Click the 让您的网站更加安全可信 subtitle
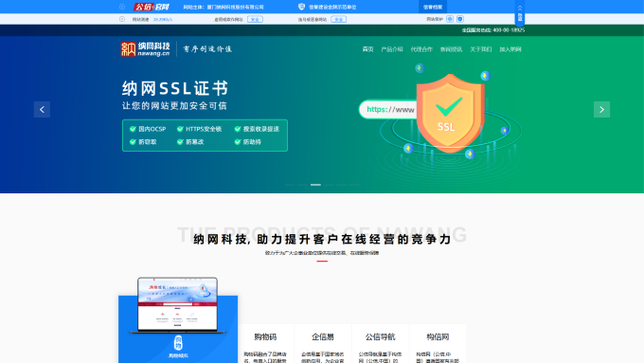The image size is (644, 363). 174,106
